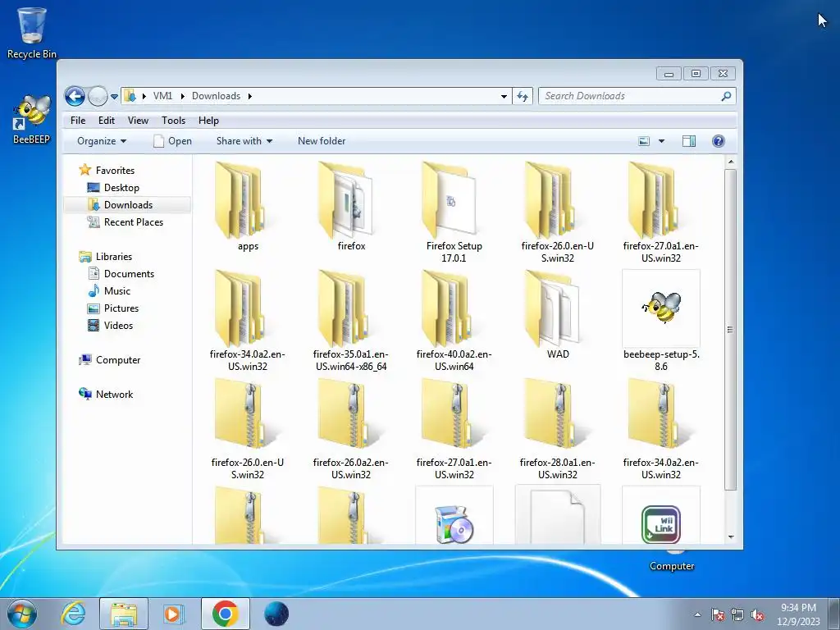The width and height of the screenshot is (840, 630).
Task: Click the network tray icon
Action: coord(737,614)
